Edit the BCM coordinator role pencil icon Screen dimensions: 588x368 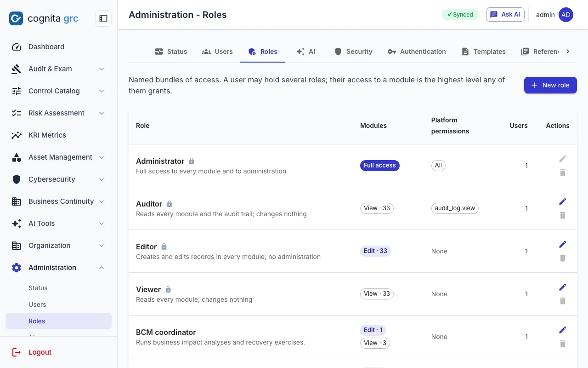563,330
